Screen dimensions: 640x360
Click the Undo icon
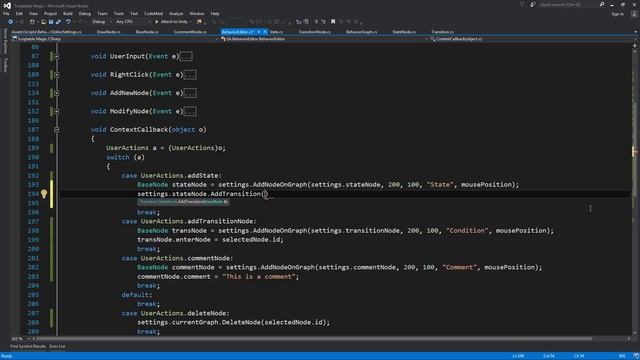(68, 22)
